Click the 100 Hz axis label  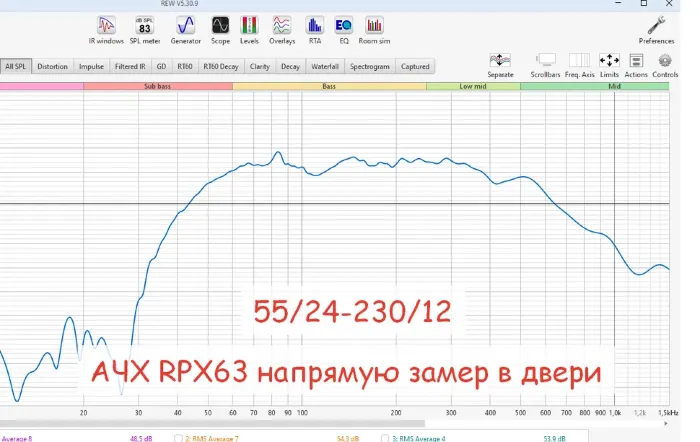[302, 413]
